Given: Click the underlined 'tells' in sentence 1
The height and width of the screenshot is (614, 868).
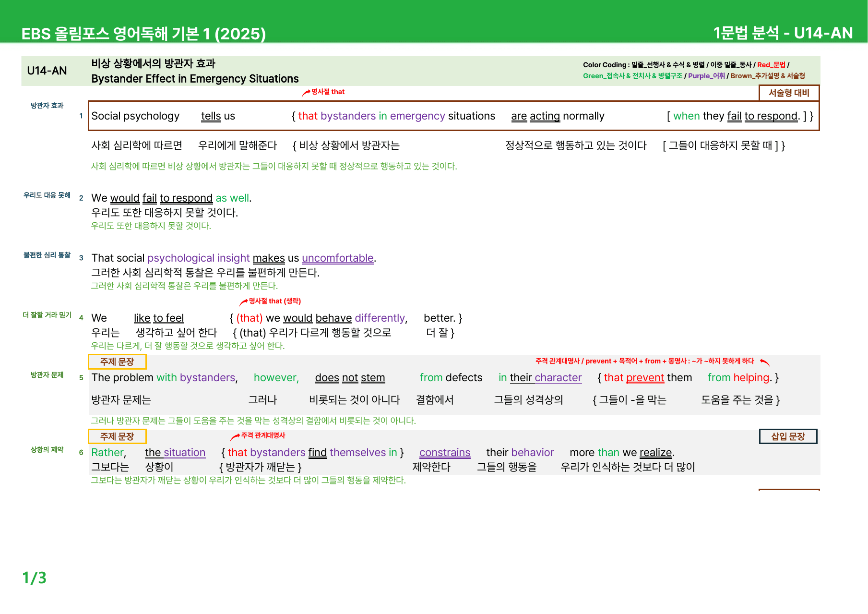Looking at the screenshot, I should (211, 116).
